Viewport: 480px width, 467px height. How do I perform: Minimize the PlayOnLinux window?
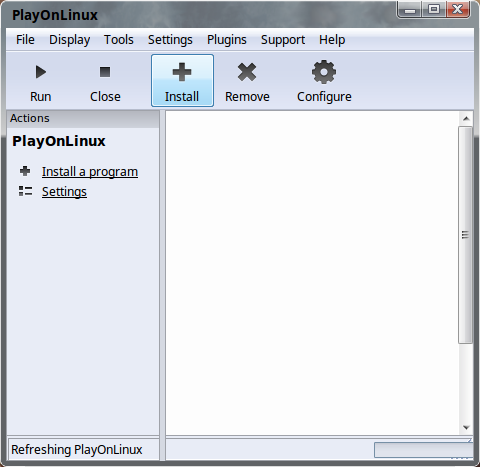410,10
